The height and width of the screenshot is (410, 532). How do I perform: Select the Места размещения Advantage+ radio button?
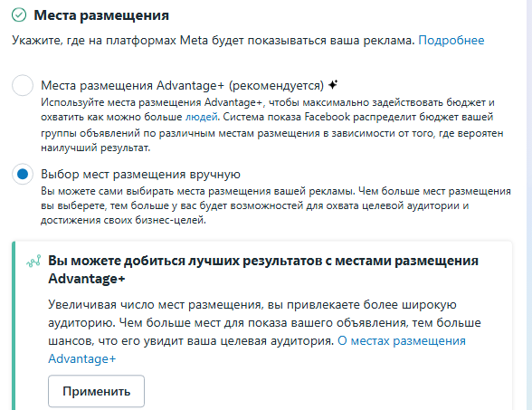click(x=23, y=85)
